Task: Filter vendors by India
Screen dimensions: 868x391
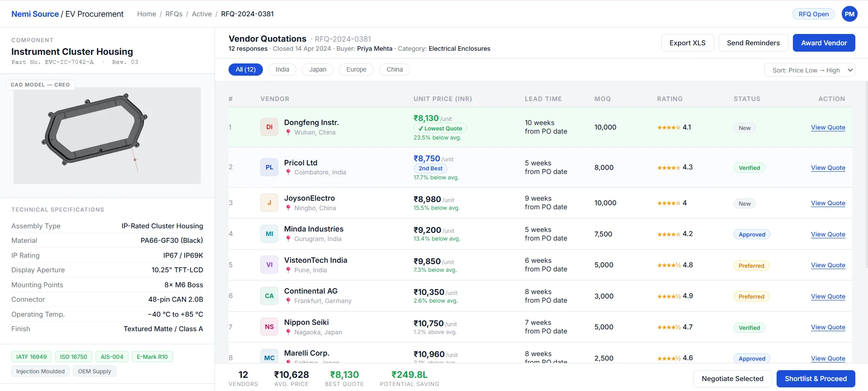Action: [x=282, y=69]
